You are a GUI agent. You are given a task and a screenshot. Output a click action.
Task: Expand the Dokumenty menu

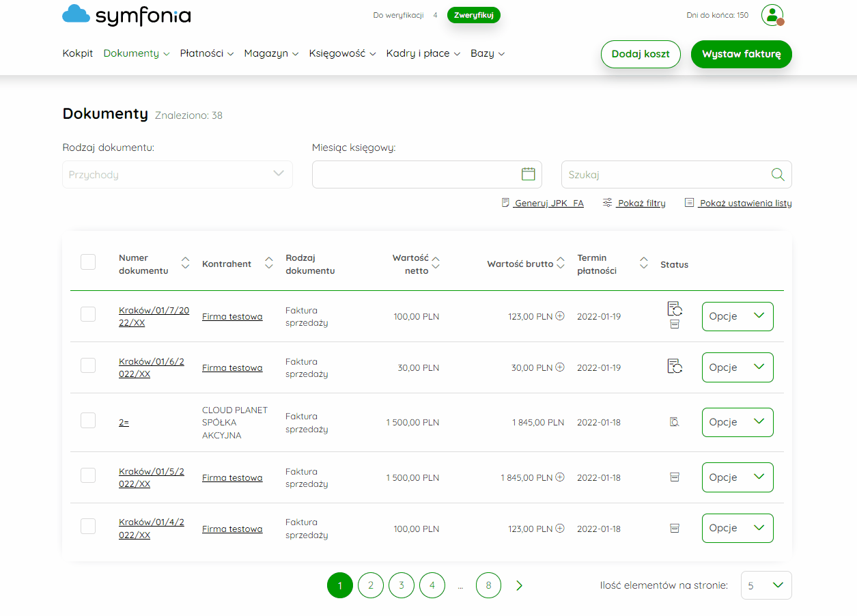tap(137, 53)
